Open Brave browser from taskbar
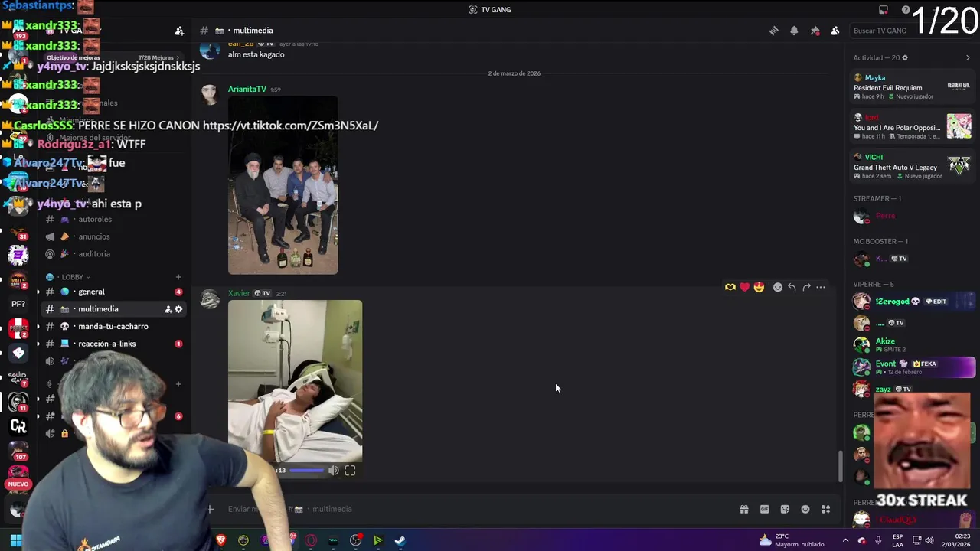The width and height of the screenshot is (980, 551). pyautogui.click(x=221, y=540)
